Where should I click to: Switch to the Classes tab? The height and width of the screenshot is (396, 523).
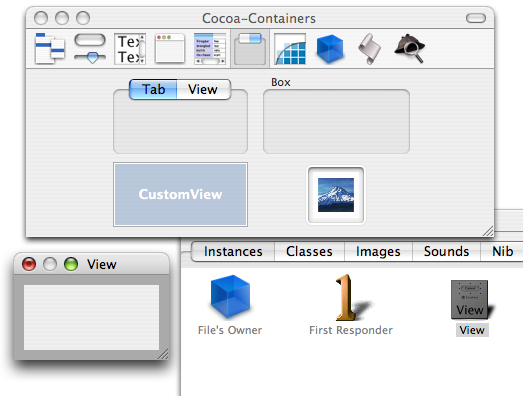pyautogui.click(x=309, y=252)
